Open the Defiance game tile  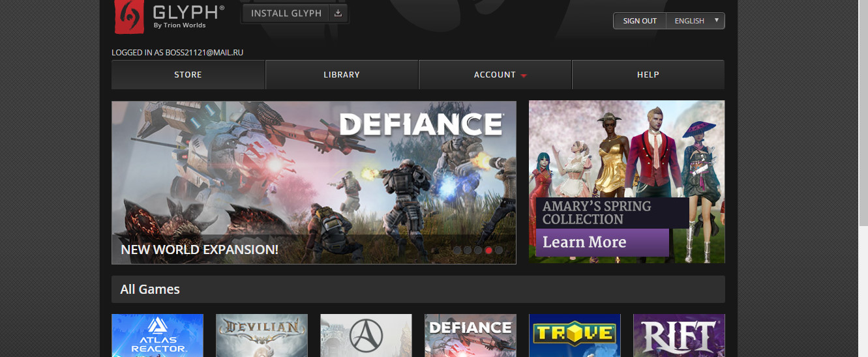tap(470, 336)
